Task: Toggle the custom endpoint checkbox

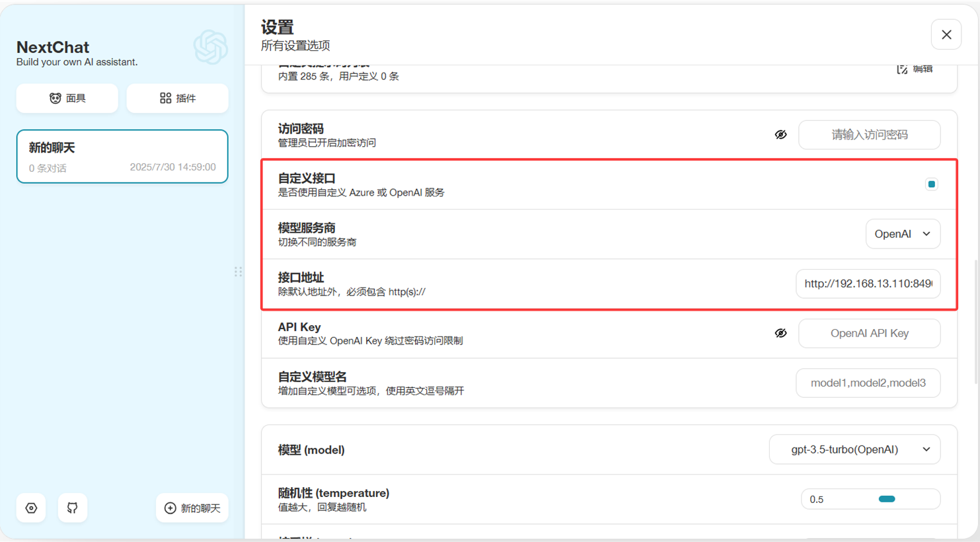Action: point(931,184)
